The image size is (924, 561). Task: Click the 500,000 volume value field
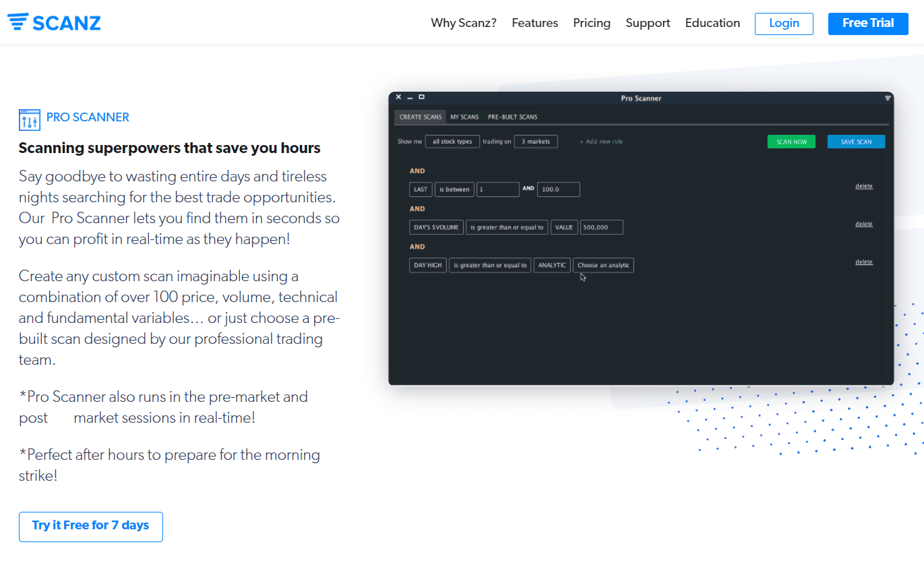pyautogui.click(x=601, y=227)
